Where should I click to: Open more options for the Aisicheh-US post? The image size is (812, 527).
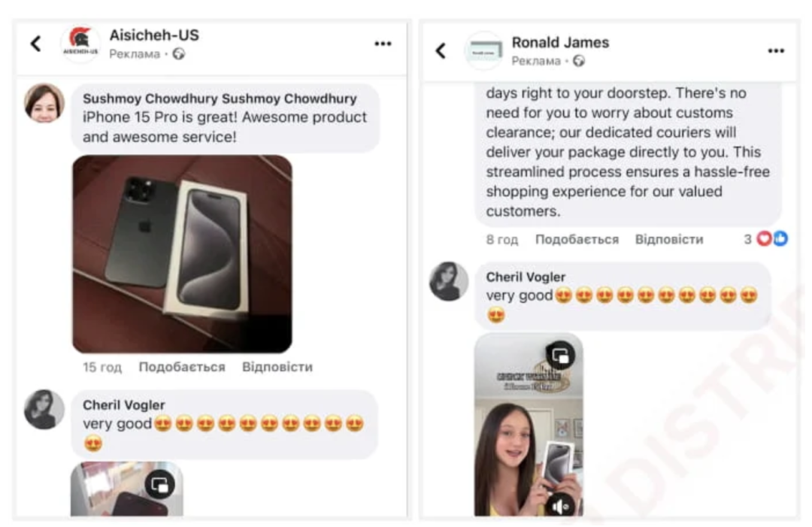[383, 44]
